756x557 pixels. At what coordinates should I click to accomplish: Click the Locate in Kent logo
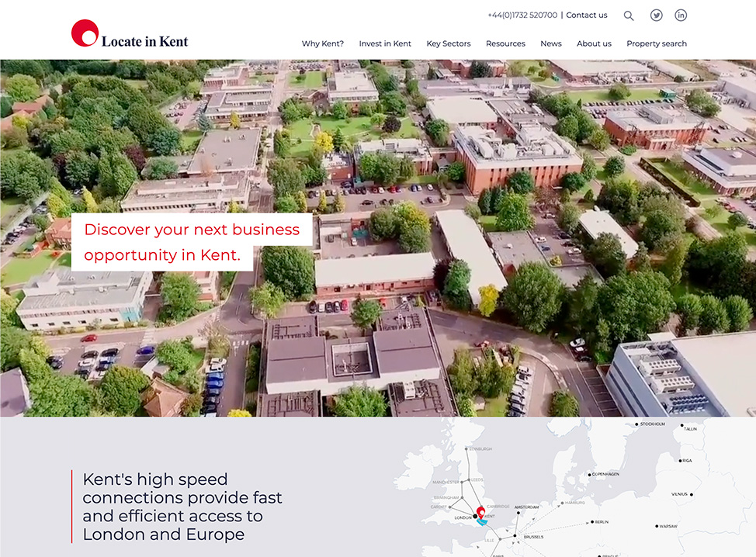coord(130,35)
